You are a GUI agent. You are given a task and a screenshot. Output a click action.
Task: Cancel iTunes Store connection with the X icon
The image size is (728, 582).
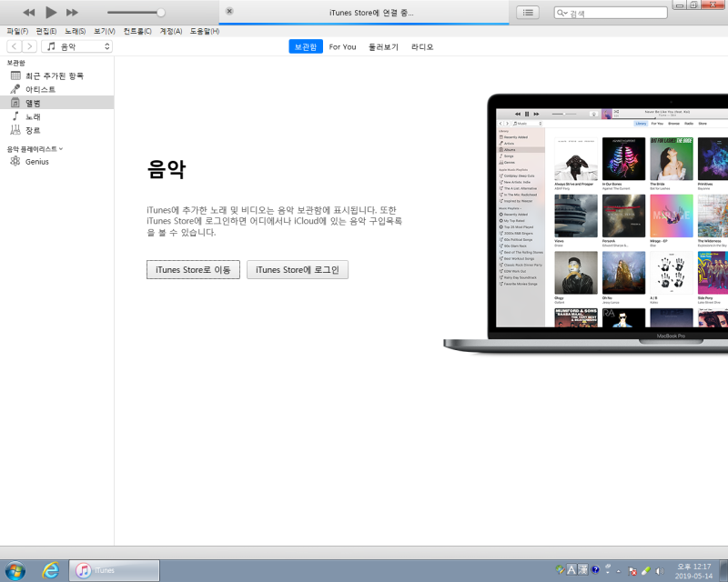[x=229, y=11]
